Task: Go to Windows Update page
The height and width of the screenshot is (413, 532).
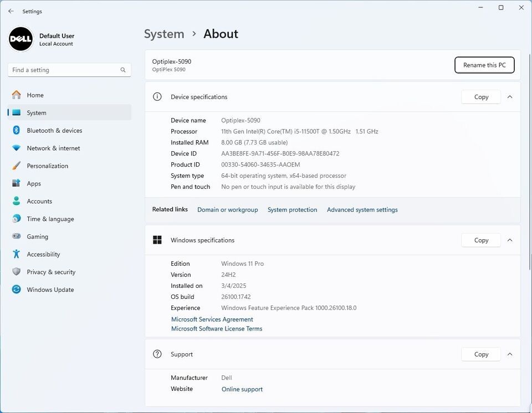Action: [69, 289]
